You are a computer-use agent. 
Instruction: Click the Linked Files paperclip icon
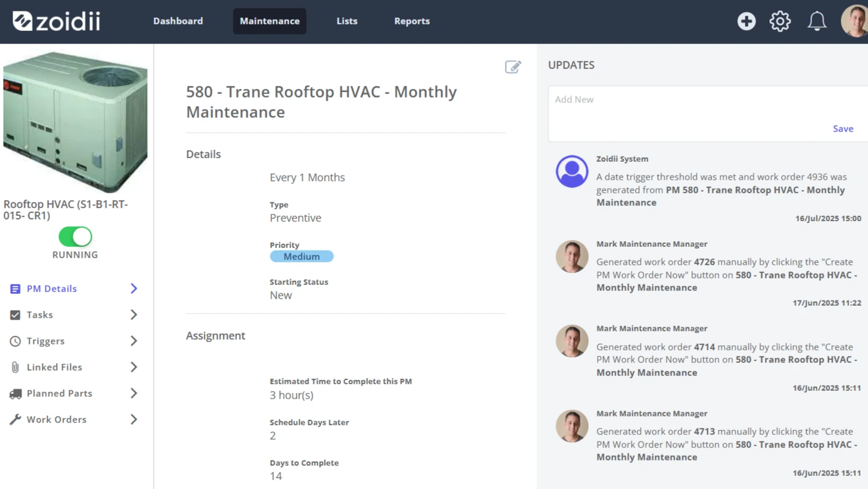(15, 367)
